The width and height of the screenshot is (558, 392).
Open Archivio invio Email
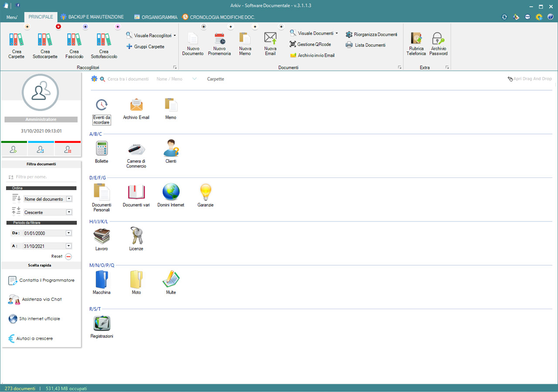click(313, 55)
